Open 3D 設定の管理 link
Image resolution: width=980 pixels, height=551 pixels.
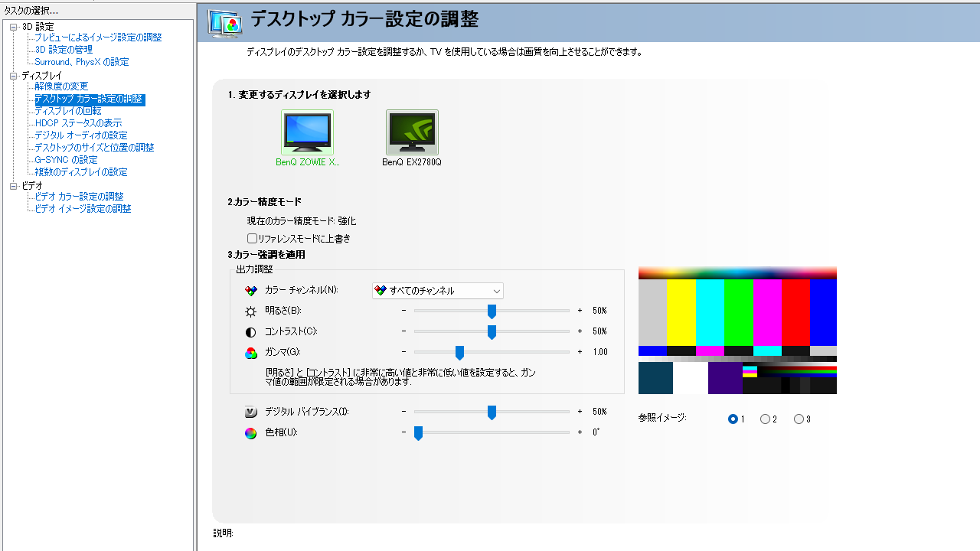click(x=64, y=50)
